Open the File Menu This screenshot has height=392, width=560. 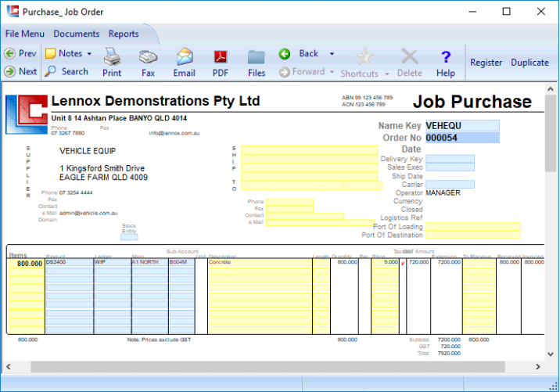[24, 34]
